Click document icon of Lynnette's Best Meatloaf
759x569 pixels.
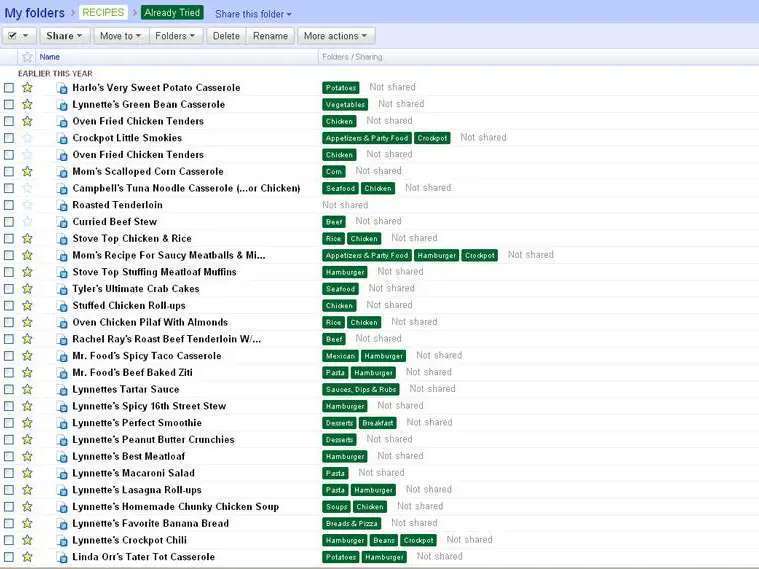(x=62, y=457)
